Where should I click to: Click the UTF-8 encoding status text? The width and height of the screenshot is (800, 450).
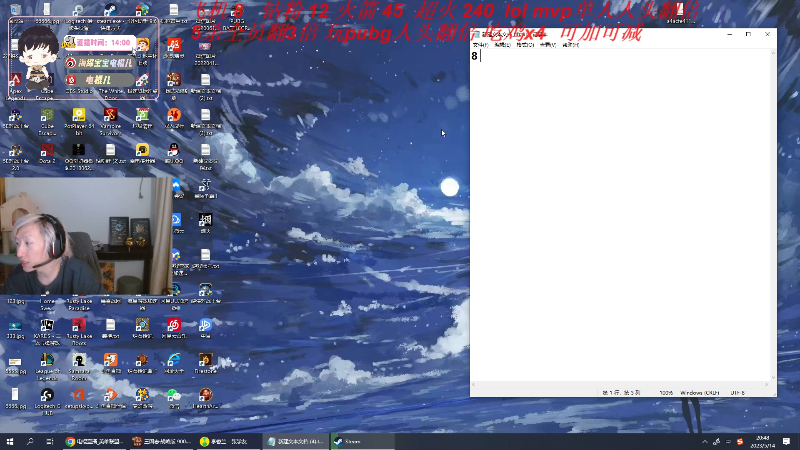point(737,393)
